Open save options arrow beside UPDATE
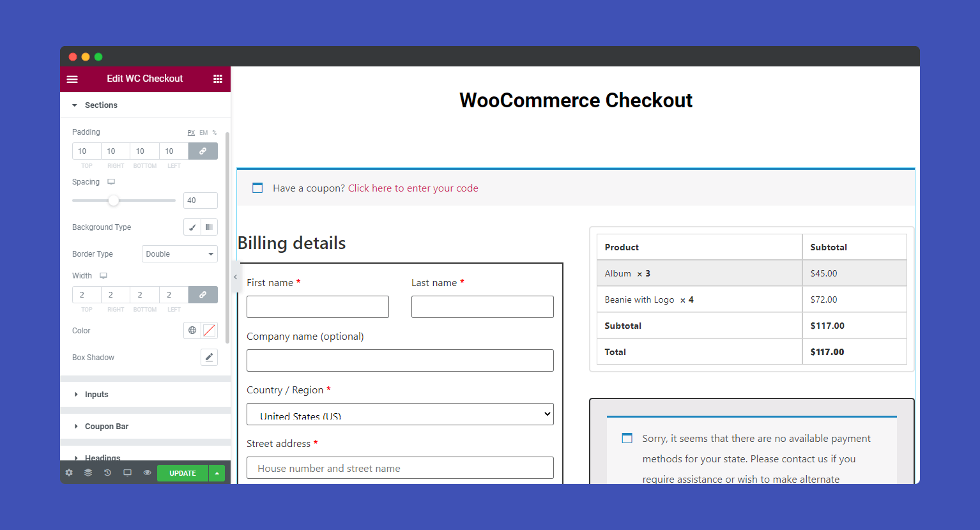The height and width of the screenshot is (530, 980). pyautogui.click(x=217, y=473)
